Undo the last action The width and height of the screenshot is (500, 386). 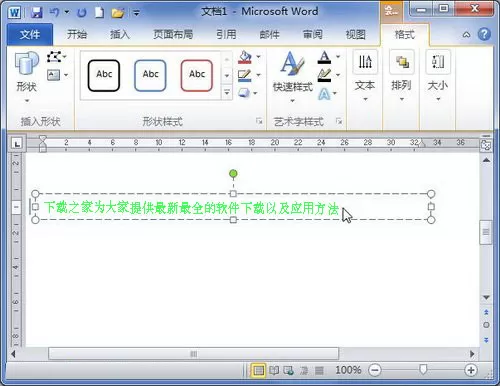[x=54, y=13]
